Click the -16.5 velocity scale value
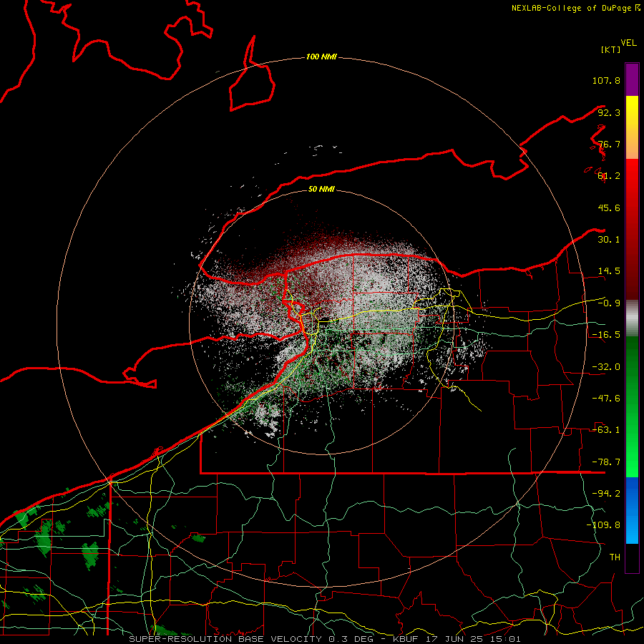The height and width of the screenshot is (644, 644). 606,335
